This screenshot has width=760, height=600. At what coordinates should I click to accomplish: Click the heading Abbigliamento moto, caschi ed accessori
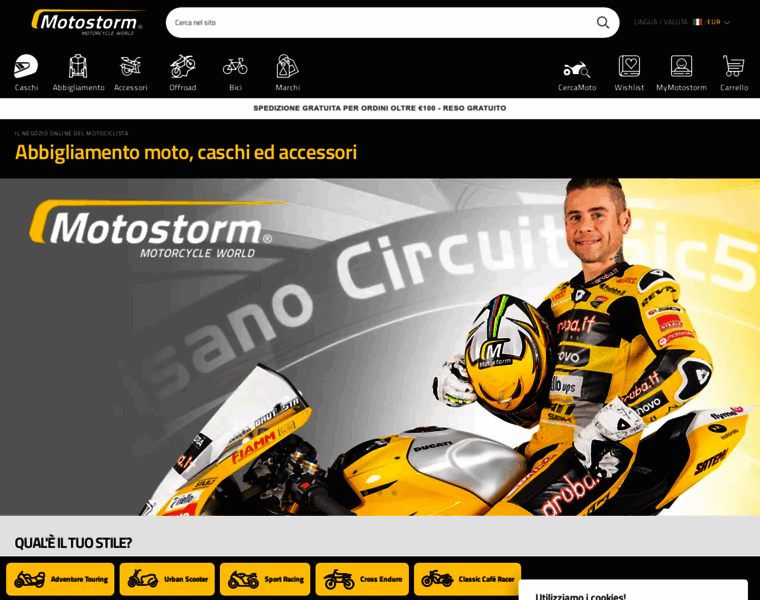pos(186,152)
